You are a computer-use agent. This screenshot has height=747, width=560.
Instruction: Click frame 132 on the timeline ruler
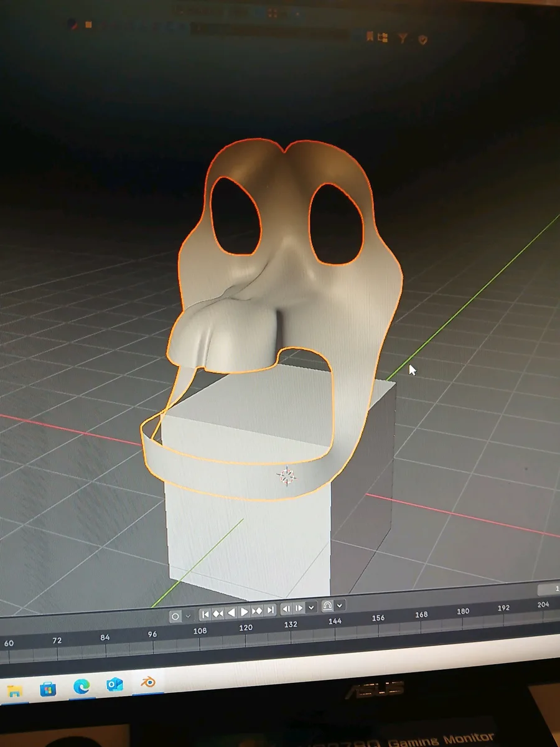tap(291, 624)
